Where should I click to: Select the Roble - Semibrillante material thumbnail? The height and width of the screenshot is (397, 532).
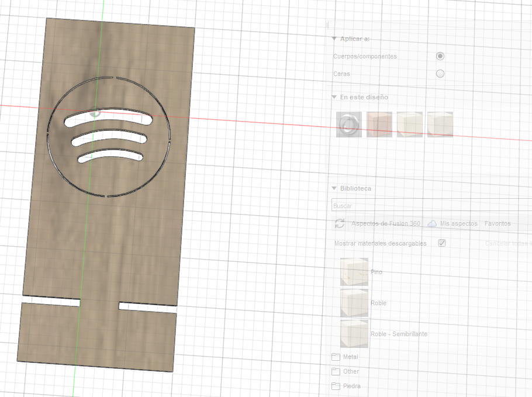coord(354,333)
